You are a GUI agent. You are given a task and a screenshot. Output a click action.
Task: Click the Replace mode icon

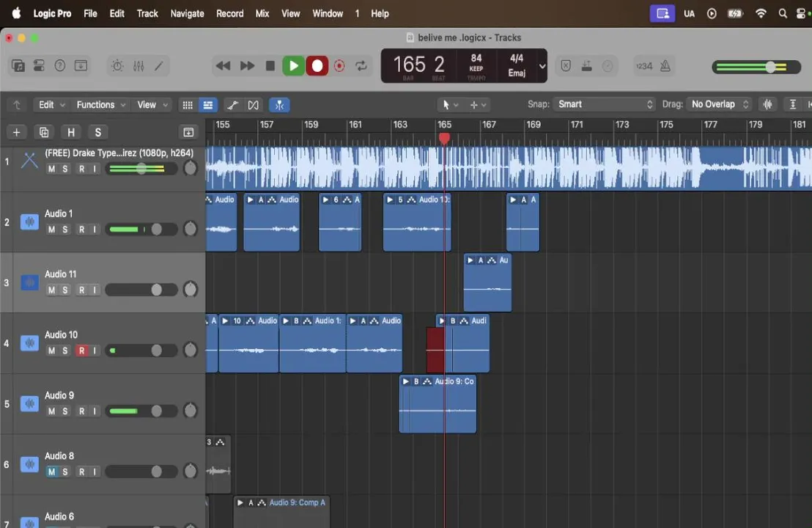click(566, 66)
